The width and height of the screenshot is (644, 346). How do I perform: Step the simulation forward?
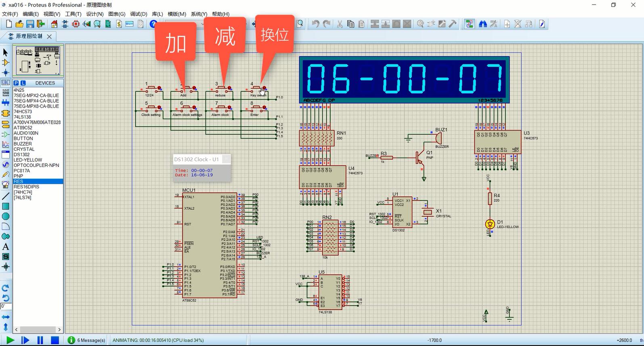[25, 340]
